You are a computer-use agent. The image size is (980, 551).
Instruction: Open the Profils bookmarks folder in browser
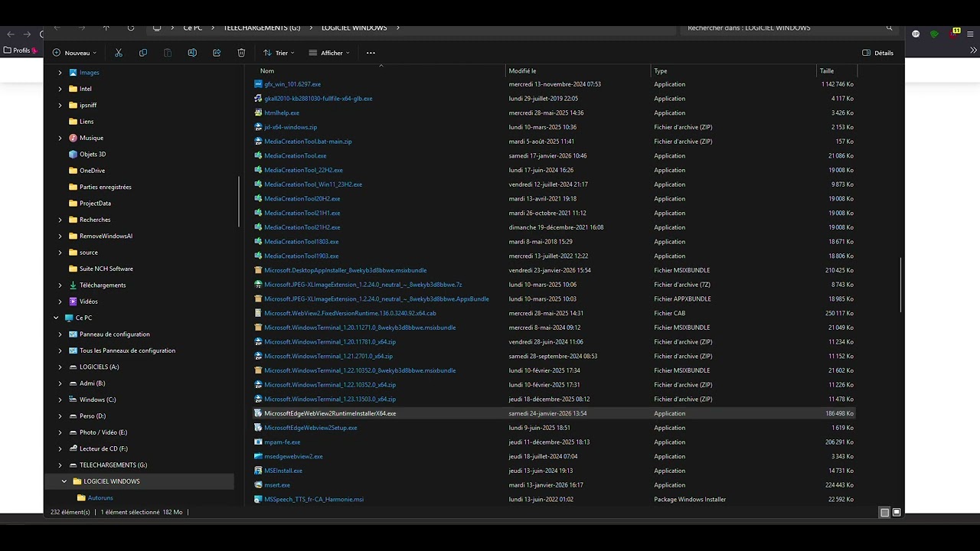click(x=21, y=51)
